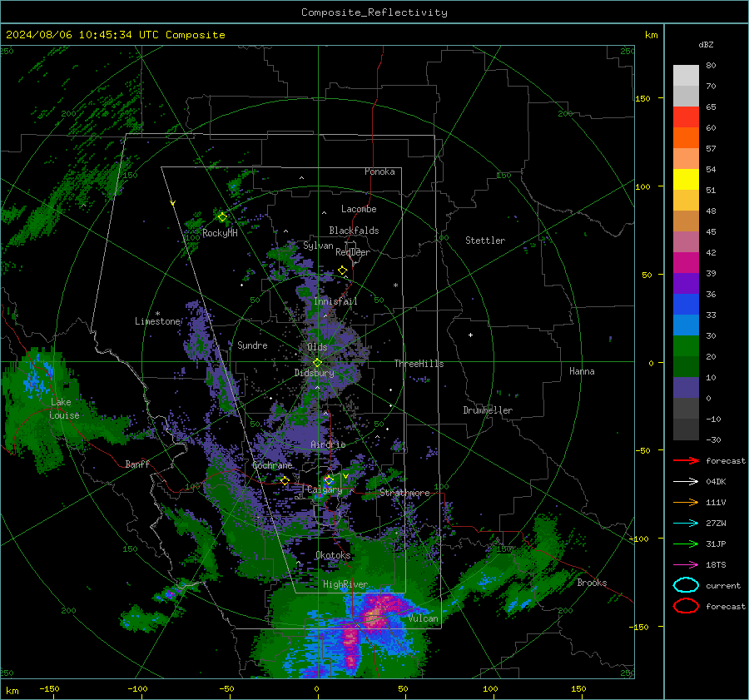Select the tan 48-45 dBZ swatch
This screenshot has height=700, width=749.
686,221
